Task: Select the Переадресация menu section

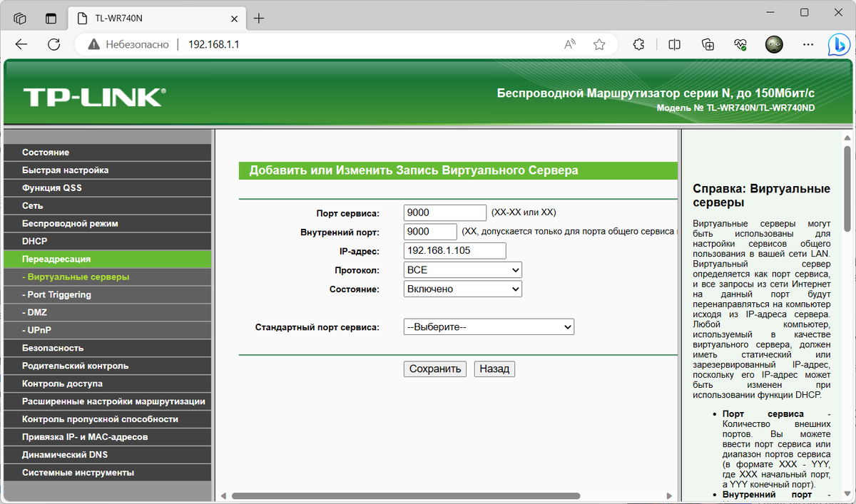Action: tap(108, 259)
